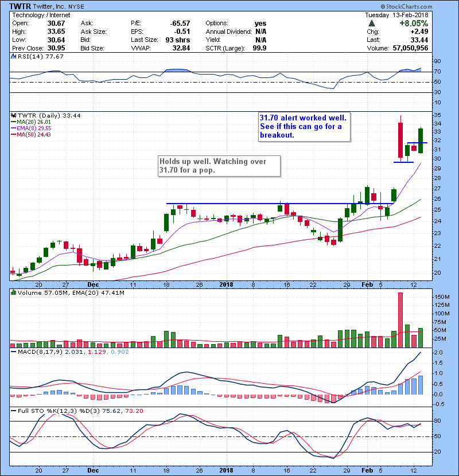459x476 pixels.
Task: Click the gray 'Holds up well' annotation box
Action: coord(219,166)
